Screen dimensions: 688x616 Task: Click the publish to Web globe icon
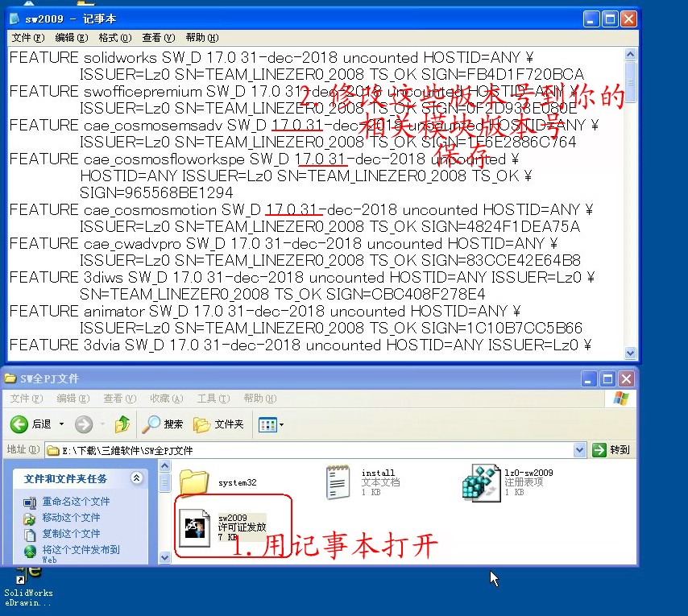(30, 551)
